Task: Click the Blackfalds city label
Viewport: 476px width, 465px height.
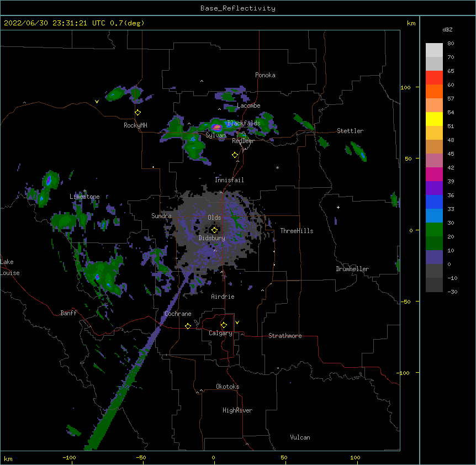Action: pyautogui.click(x=244, y=123)
